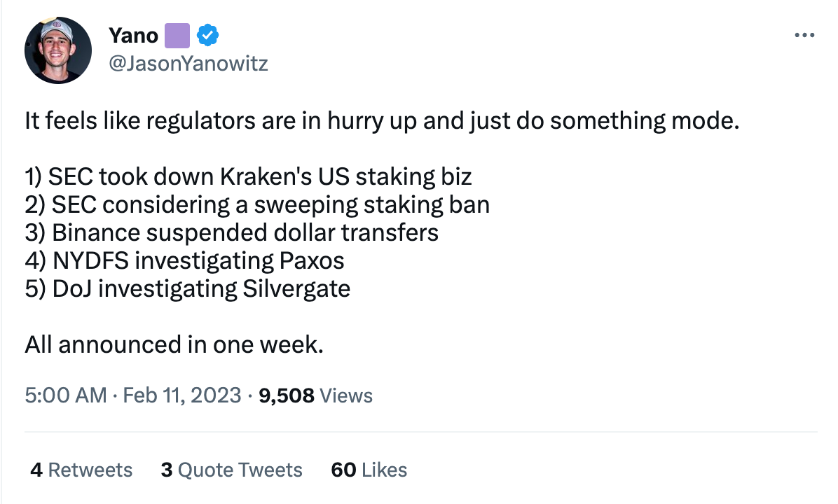Click the phrase All announced in one week
This screenshot has width=838, height=504.
pos(174,344)
